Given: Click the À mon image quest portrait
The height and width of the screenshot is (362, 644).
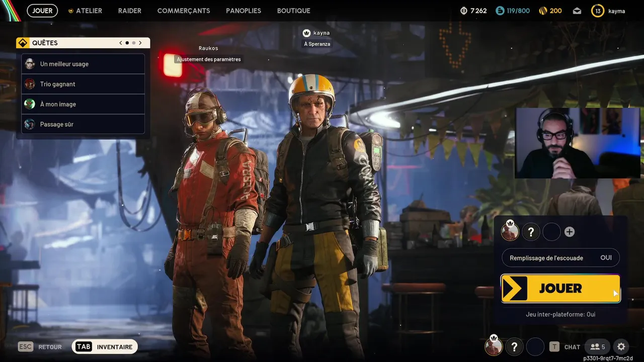Looking at the screenshot, I should point(30,104).
